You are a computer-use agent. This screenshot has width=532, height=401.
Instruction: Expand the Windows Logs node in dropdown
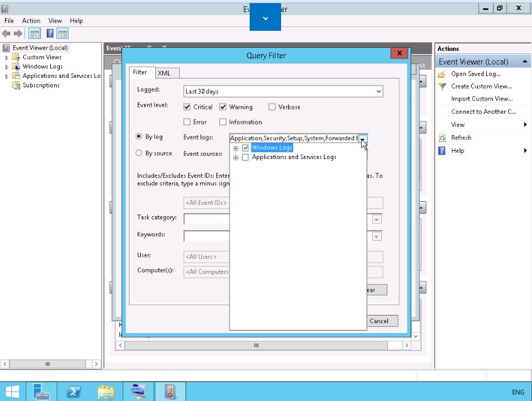click(236, 148)
